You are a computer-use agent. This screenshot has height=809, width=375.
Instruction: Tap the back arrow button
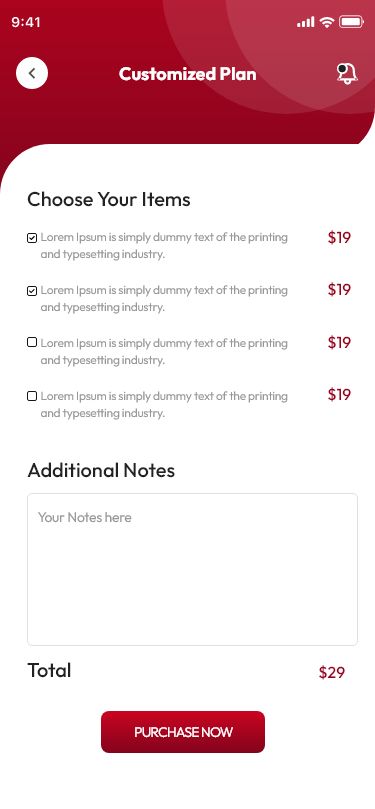click(x=32, y=73)
